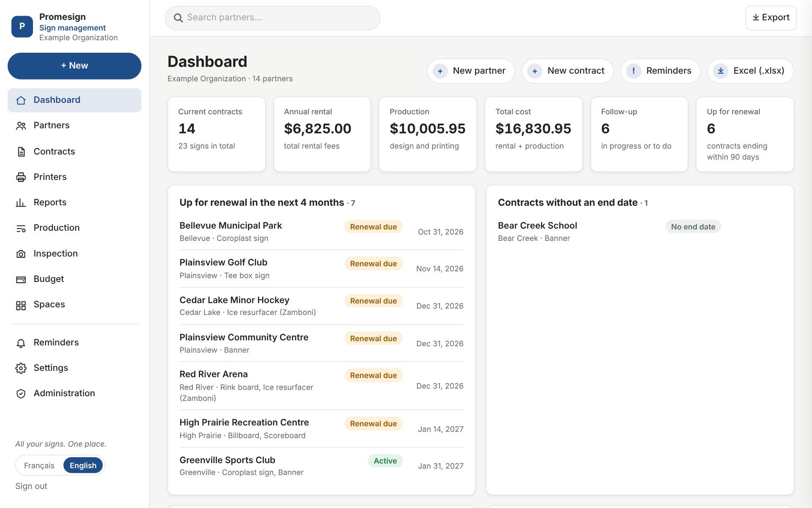This screenshot has height=508, width=812.
Task: Open Plainsview Golf Club contract
Action: (321, 269)
